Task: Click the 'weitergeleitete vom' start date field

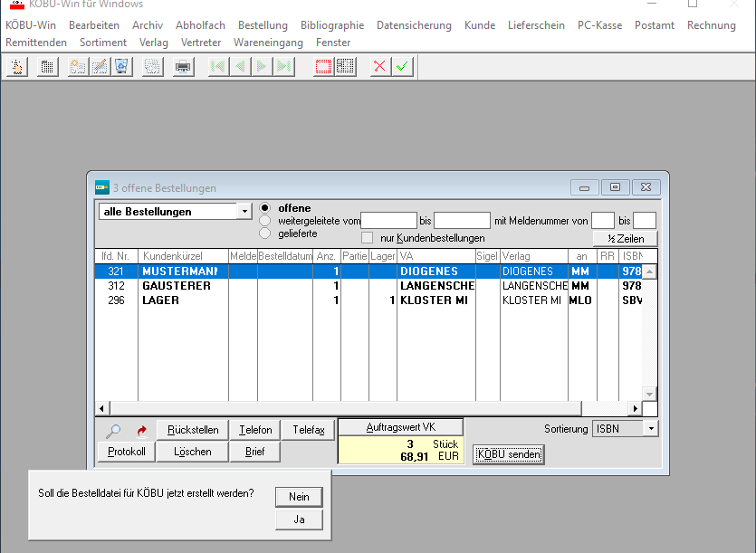Action: (388, 220)
